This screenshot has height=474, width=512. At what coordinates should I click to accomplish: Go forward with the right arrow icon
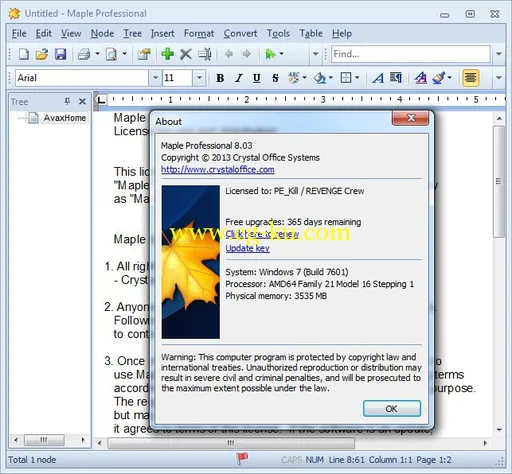pos(246,54)
